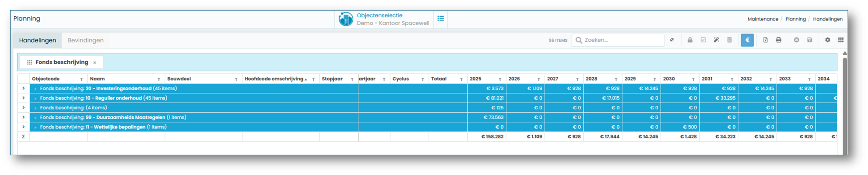Sort by the Objectcode column header
This screenshot has height=175, width=868.
point(46,79)
